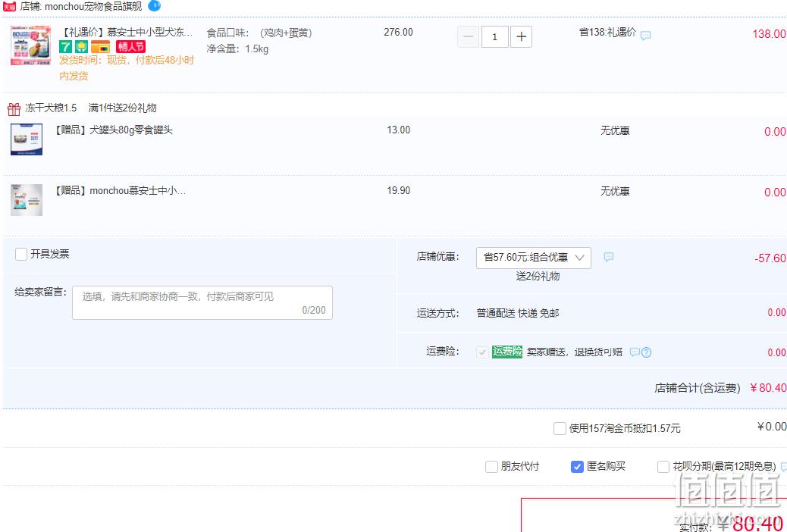Click the red gift box icon beside 冻干犬粮1.5

[x=14, y=108]
